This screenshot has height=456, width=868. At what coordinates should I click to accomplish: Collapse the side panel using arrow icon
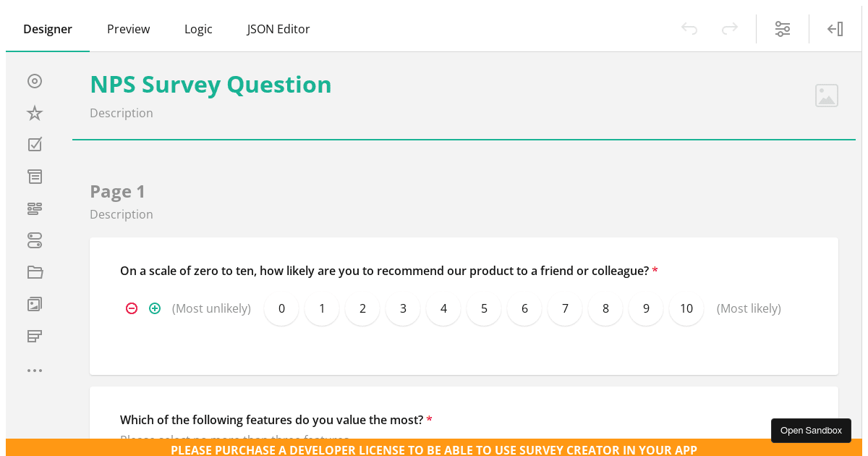pos(835,29)
